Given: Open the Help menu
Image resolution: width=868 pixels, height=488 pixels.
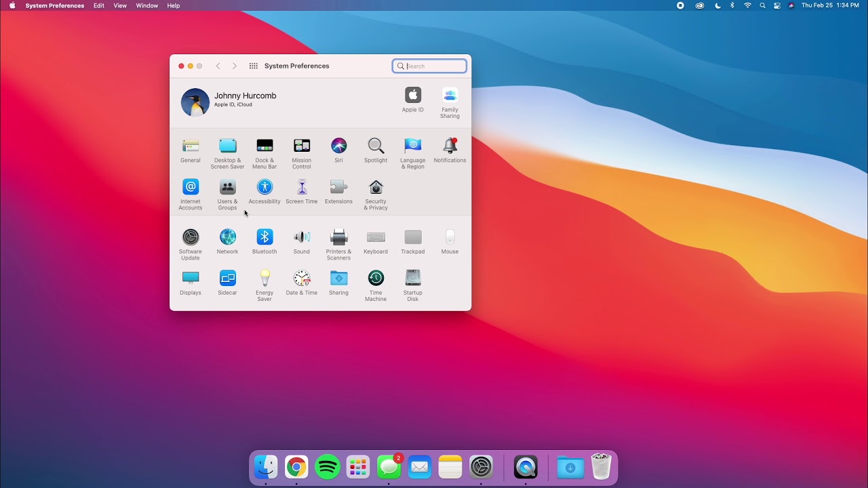Looking at the screenshot, I should [174, 5].
